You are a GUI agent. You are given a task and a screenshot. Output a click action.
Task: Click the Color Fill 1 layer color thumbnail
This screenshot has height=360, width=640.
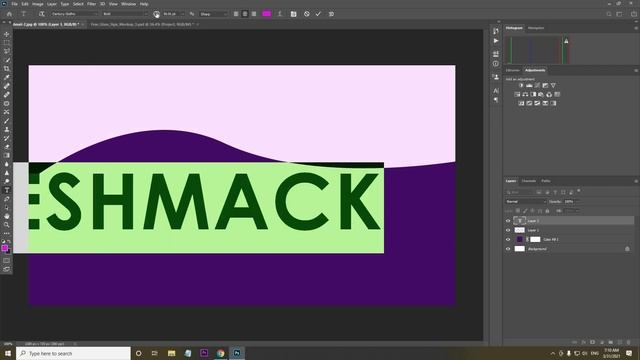point(520,240)
